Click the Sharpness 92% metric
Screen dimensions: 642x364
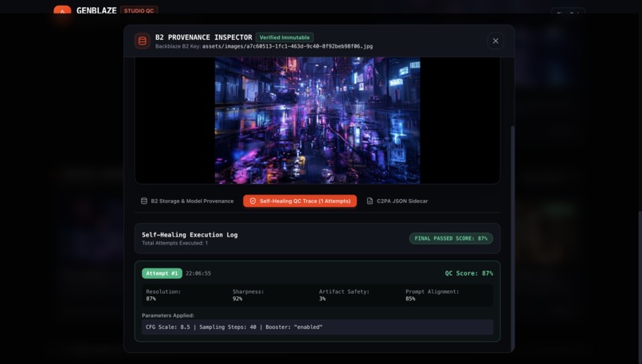pos(249,295)
